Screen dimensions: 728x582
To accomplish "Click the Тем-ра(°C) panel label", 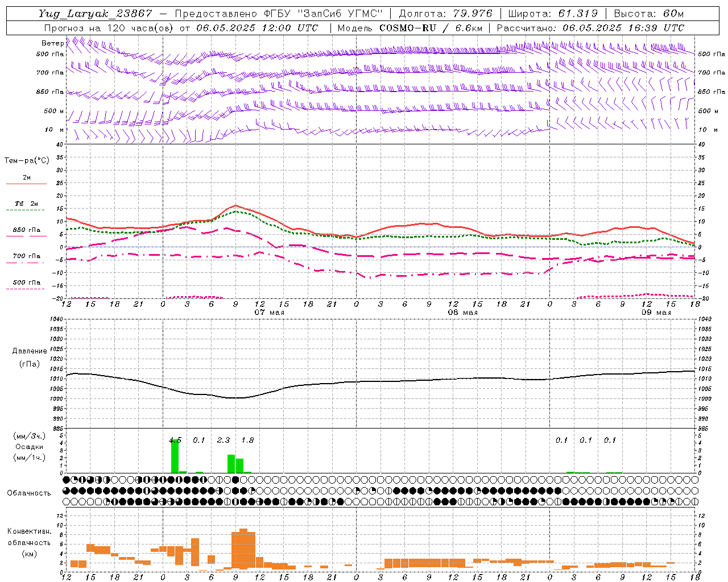I will (27, 161).
